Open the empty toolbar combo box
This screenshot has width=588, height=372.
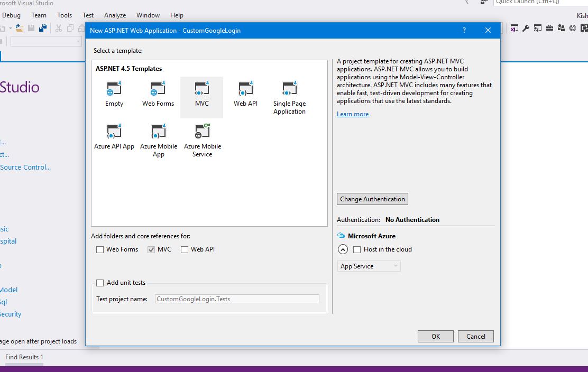[46, 41]
